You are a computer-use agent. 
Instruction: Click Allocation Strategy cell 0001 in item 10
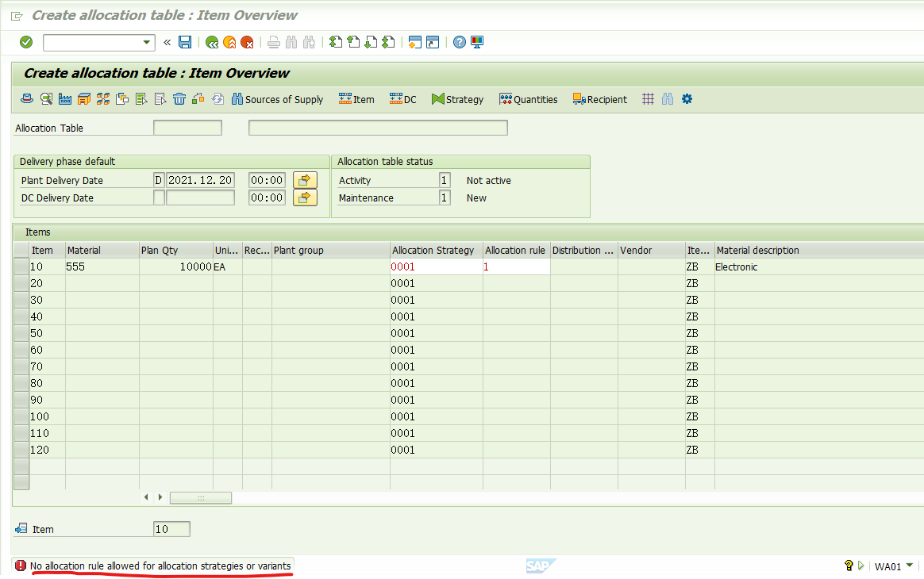(x=436, y=266)
